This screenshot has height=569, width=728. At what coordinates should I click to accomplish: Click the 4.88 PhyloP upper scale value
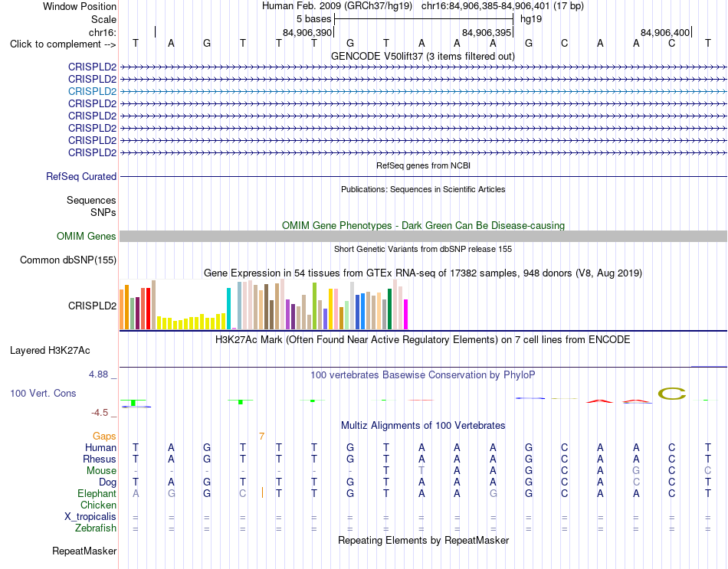click(98, 374)
